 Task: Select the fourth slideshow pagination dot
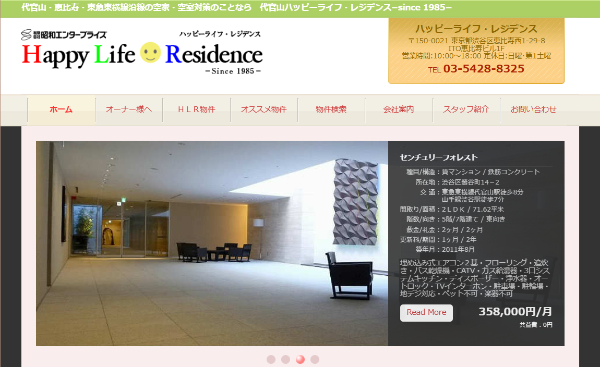click(x=315, y=359)
